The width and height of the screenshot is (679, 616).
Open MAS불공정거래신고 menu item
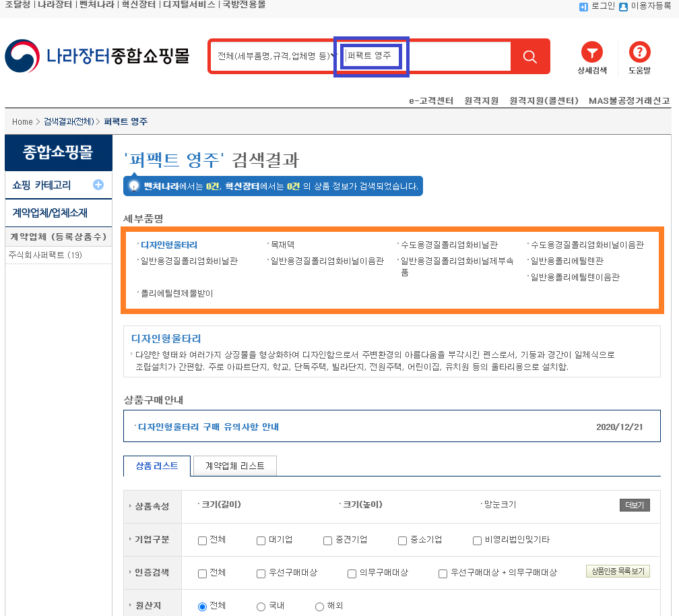pos(629,100)
